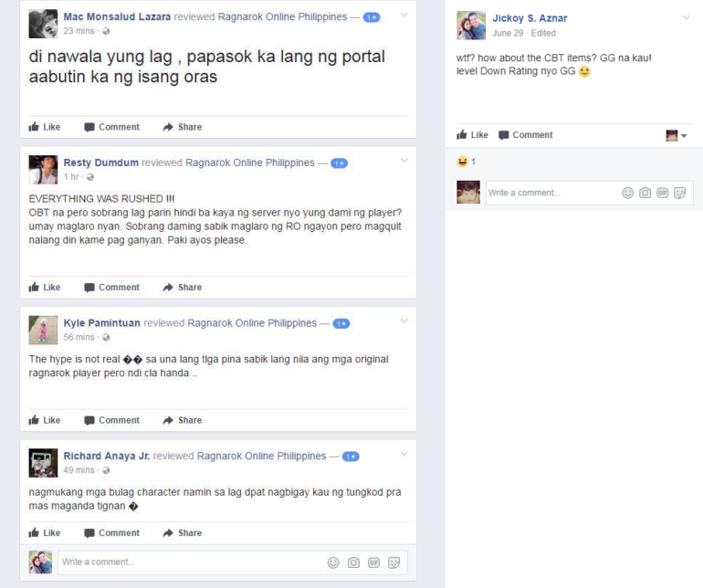The image size is (703, 588).
Task: Like Mac Monsalud Lazara's review
Action: pos(45,127)
